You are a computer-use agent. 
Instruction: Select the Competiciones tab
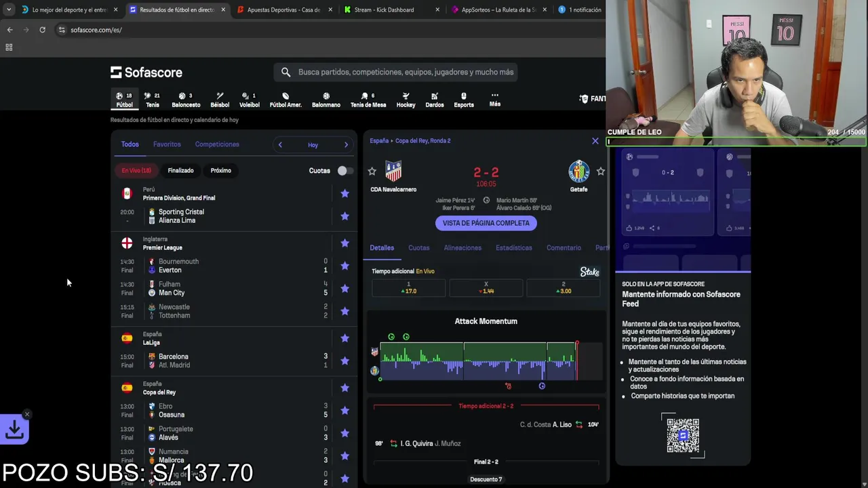pyautogui.click(x=217, y=144)
